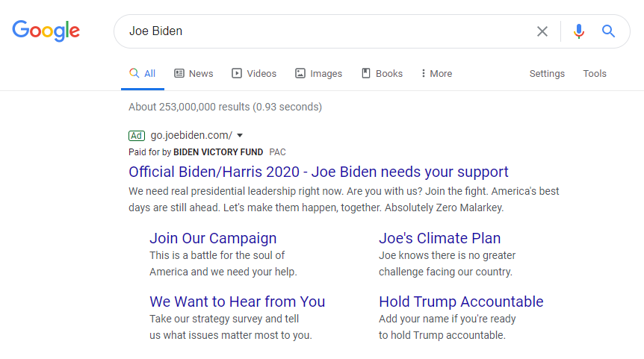Visit We Want to Hear from You

coord(237,302)
